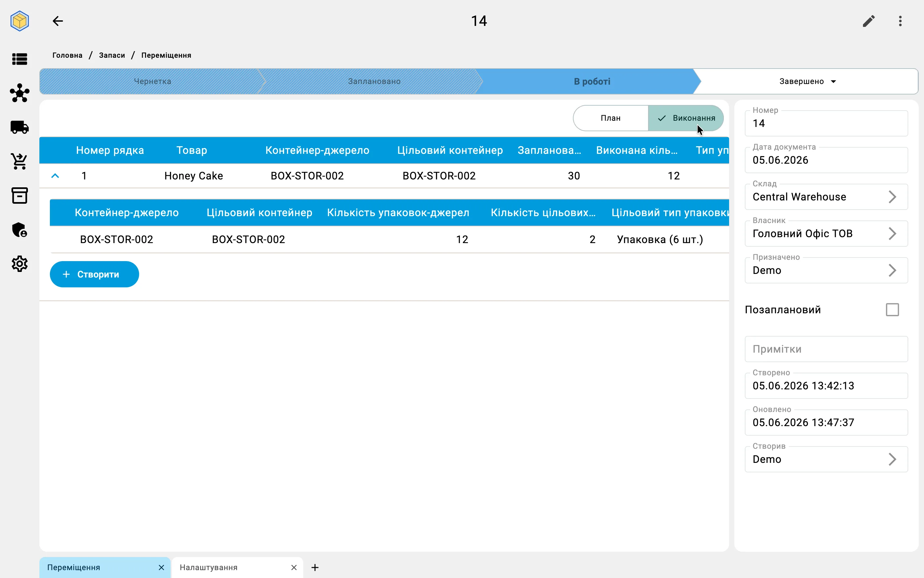Toggle the Позаплановий checkbox

click(x=892, y=310)
